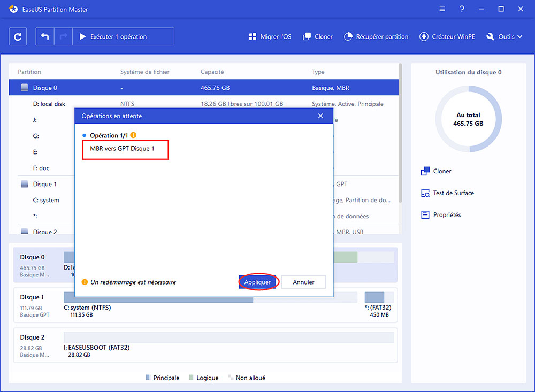Open help question mark icon
Screen dimensions: 535x392
[462, 9]
